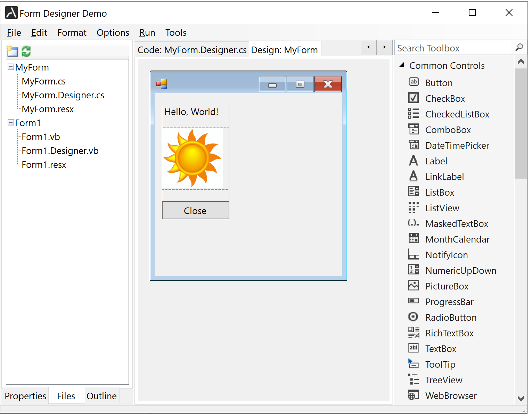Click inside the Search Toolbox field
Viewport: 532px width, 417px height.
[x=452, y=48]
